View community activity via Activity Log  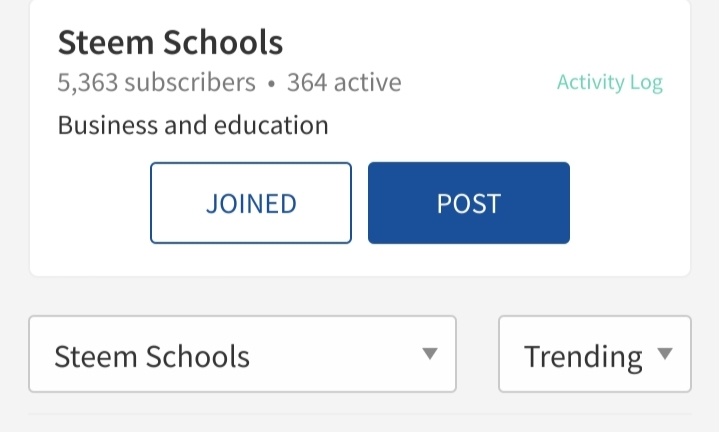click(x=609, y=83)
